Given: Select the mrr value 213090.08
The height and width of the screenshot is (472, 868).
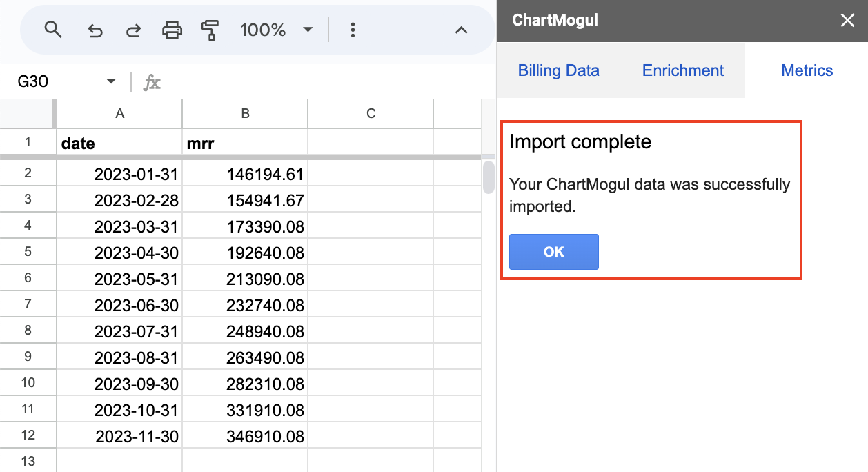Looking at the screenshot, I should (245, 279).
